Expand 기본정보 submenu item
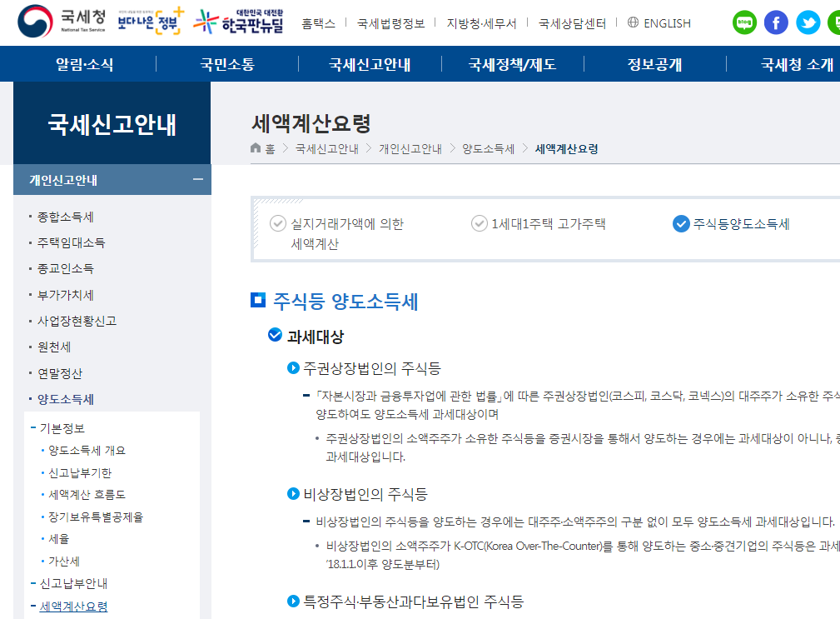840x619 pixels. coord(62,428)
